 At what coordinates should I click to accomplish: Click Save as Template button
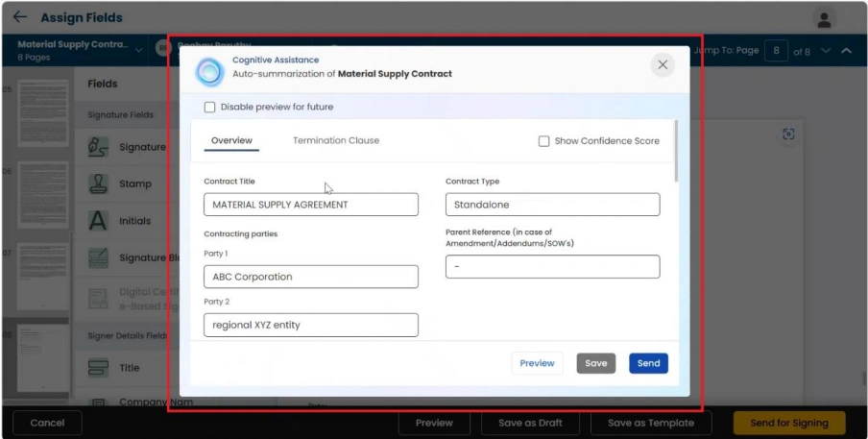tap(651, 423)
